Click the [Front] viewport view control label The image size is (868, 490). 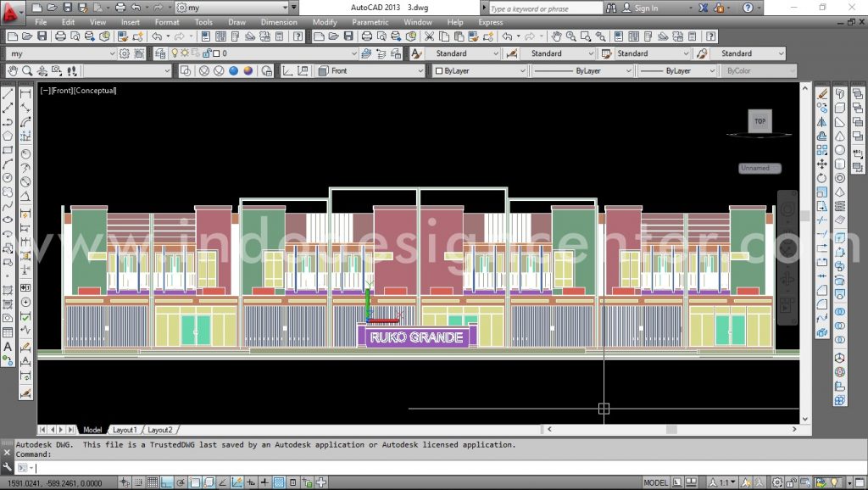pyautogui.click(x=61, y=90)
